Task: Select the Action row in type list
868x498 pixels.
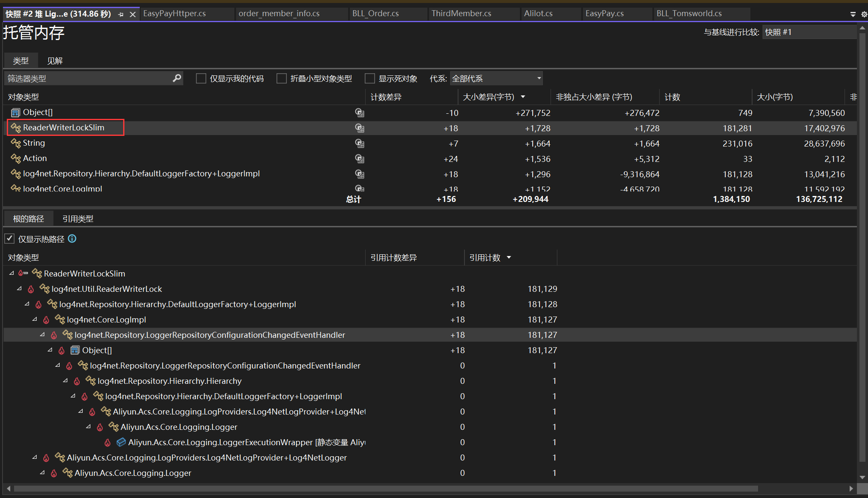Action: [x=430, y=159]
